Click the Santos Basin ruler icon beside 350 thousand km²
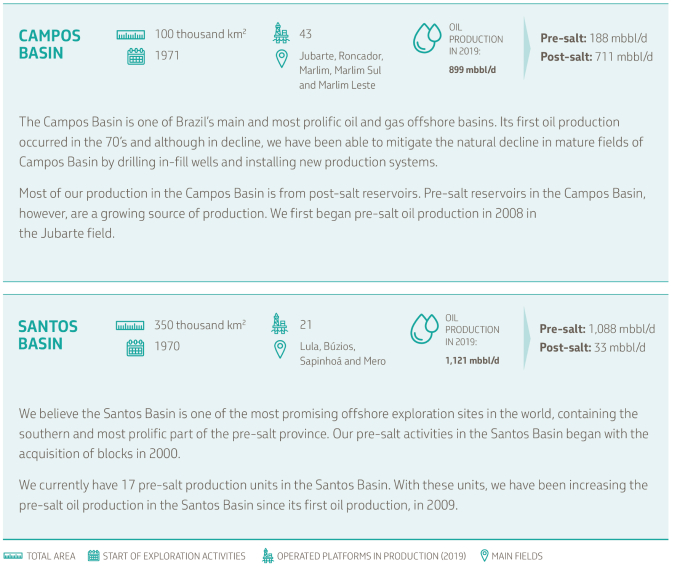Image resolution: width=674 pixels, height=569 pixels. pyautogui.click(x=130, y=326)
